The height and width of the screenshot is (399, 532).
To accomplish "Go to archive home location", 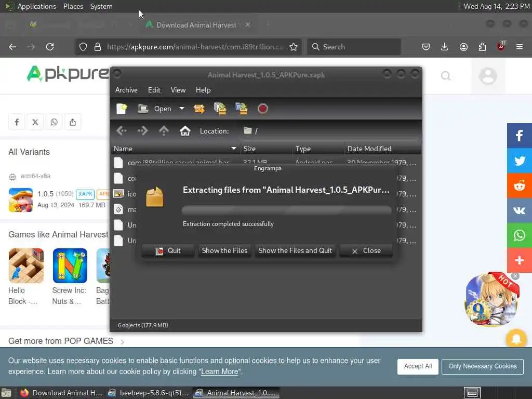I will point(185,130).
